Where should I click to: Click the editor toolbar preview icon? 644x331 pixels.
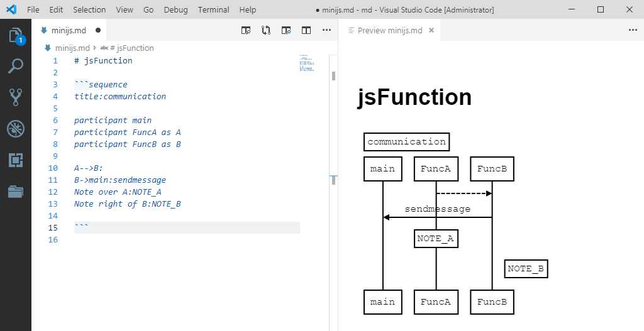(x=286, y=30)
